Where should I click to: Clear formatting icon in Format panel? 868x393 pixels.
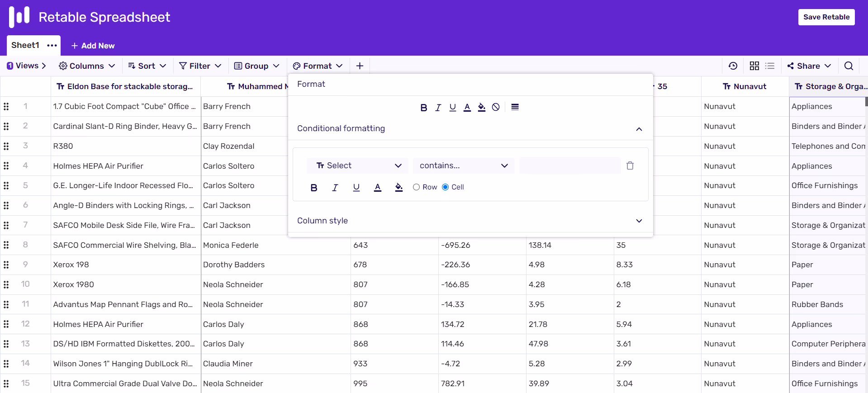496,107
